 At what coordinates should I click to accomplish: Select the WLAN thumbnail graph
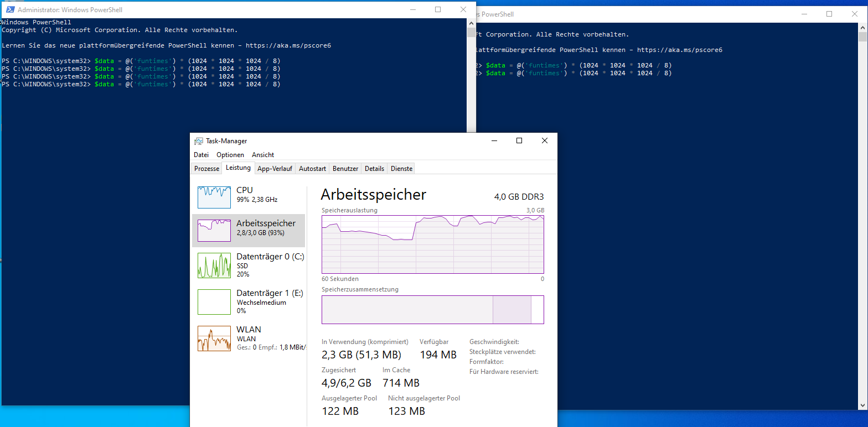point(214,339)
